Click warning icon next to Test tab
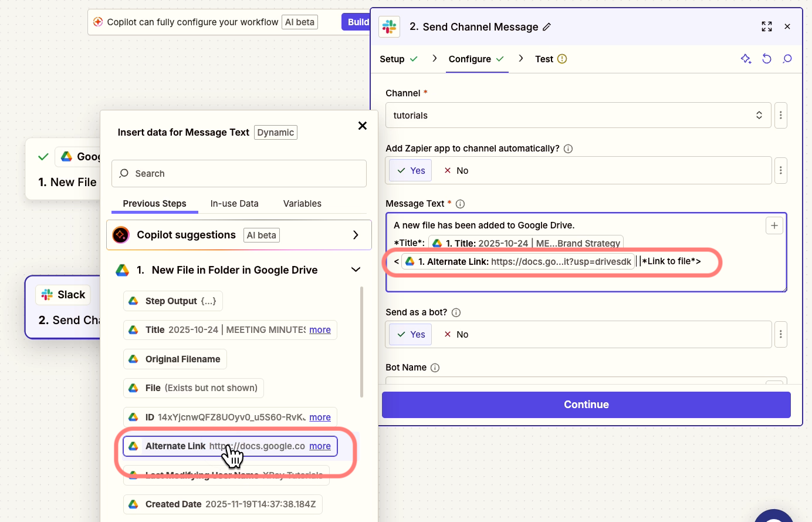The width and height of the screenshot is (812, 522). point(562,59)
